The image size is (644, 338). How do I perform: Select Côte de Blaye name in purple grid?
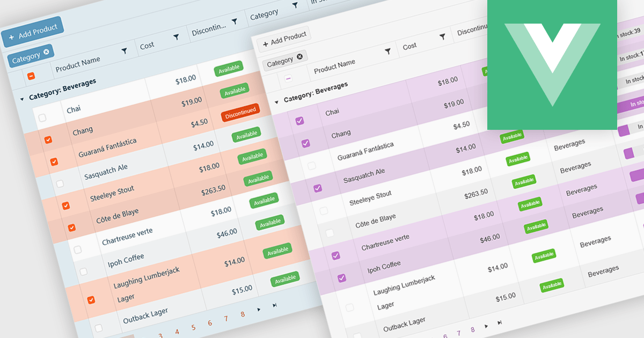[x=376, y=222]
